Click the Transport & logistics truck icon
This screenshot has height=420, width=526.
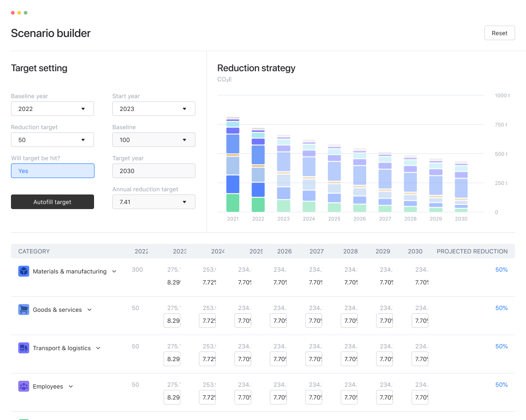(x=24, y=347)
